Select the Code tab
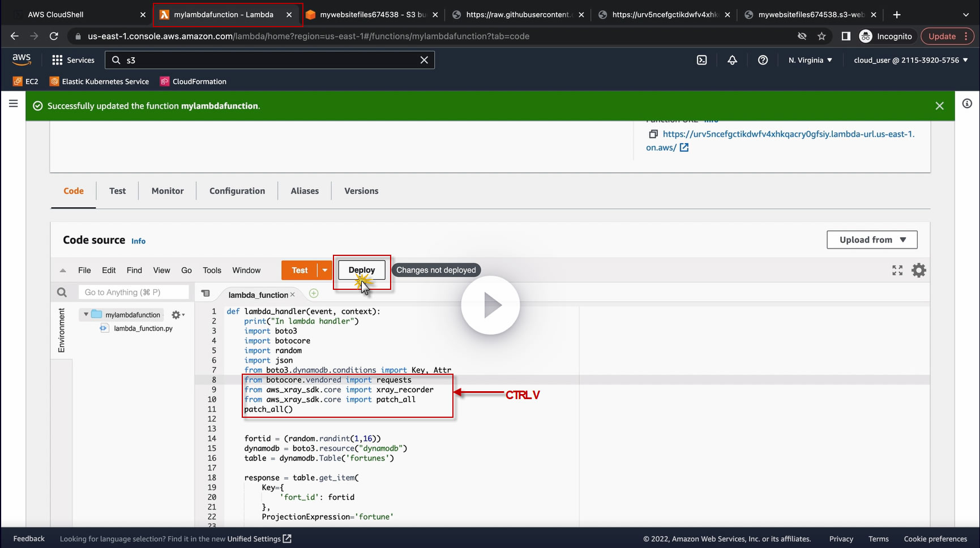This screenshot has width=980, height=548. 74,191
